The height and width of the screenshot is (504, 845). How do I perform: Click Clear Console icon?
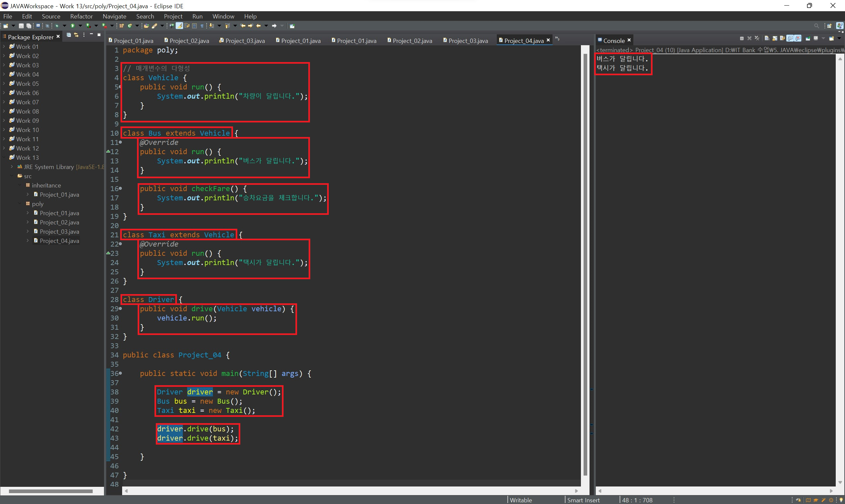point(767,38)
